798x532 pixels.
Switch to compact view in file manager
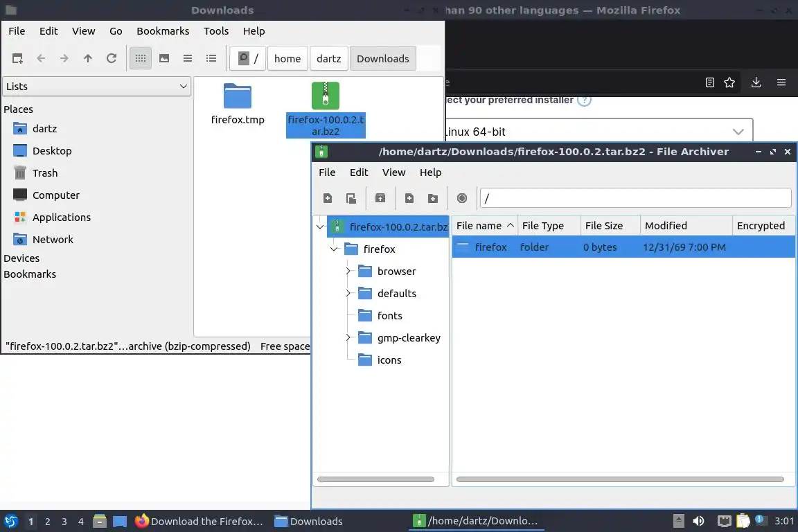coord(187,59)
